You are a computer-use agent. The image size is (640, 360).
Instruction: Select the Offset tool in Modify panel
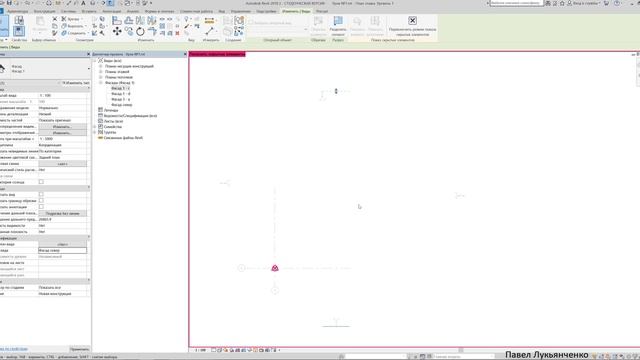click(x=129, y=20)
